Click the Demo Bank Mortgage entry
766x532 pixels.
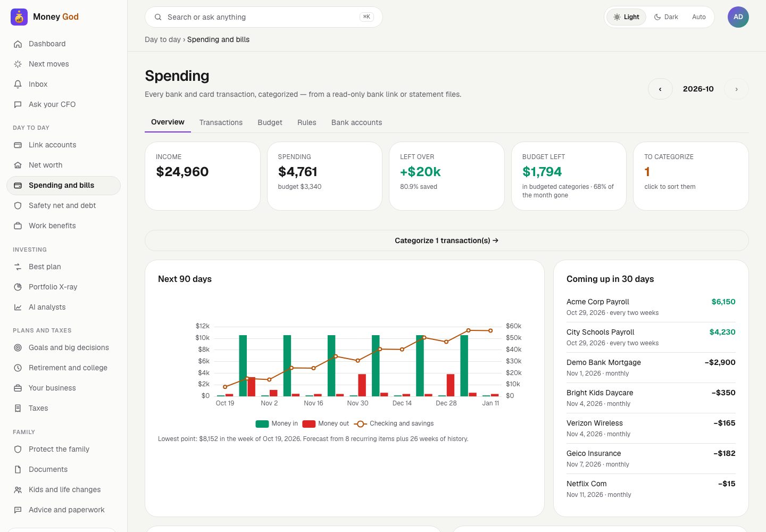click(651, 368)
